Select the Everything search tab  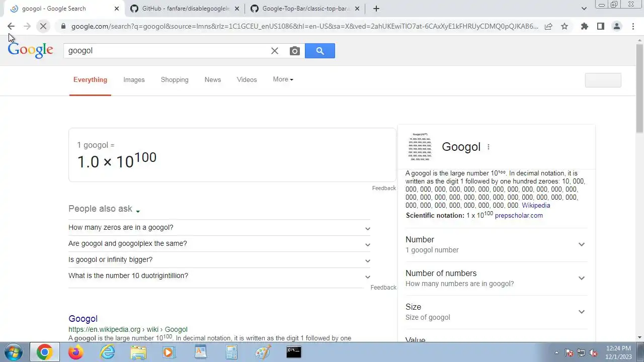click(x=90, y=80)
